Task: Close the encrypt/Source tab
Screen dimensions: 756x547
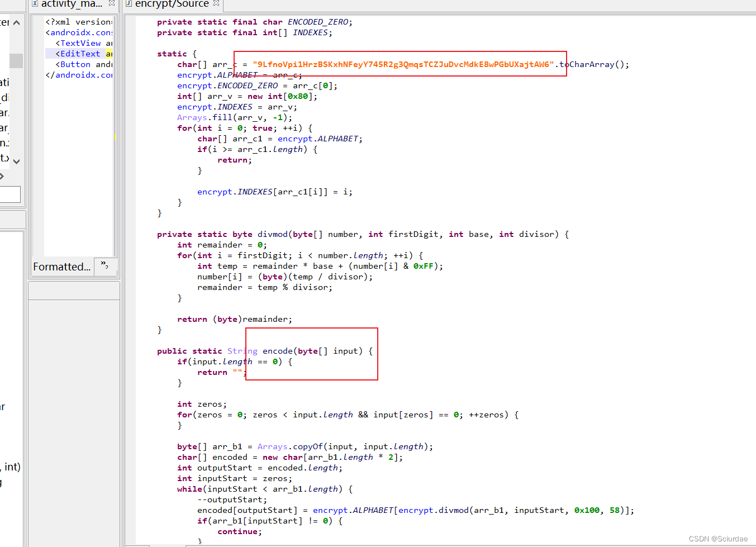Action: tap(216, 3)
